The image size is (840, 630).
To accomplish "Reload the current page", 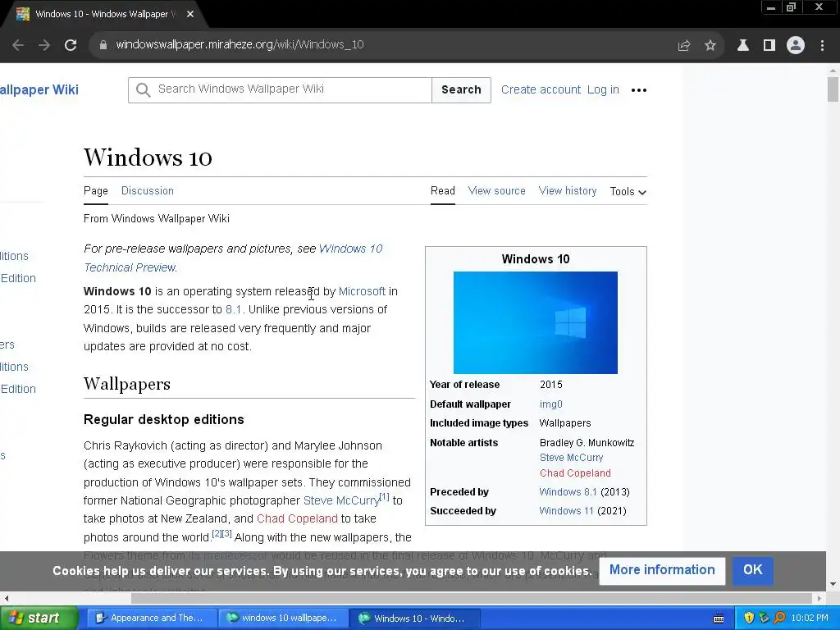I will pos(71,45).
